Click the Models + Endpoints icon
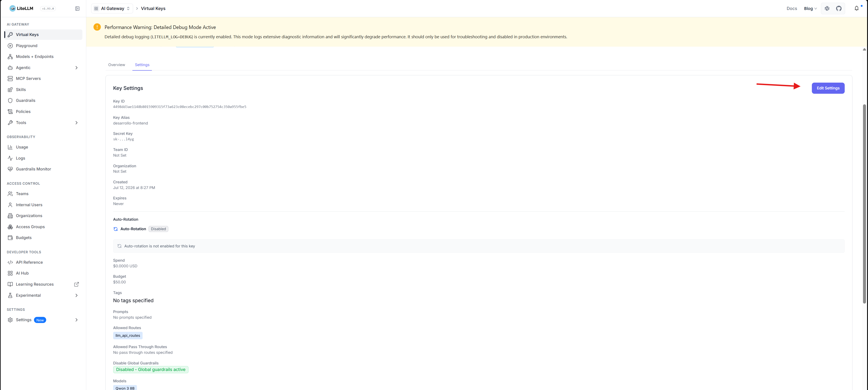The width and height of the screenshot is (868, 390). click(x=10, y=57)
